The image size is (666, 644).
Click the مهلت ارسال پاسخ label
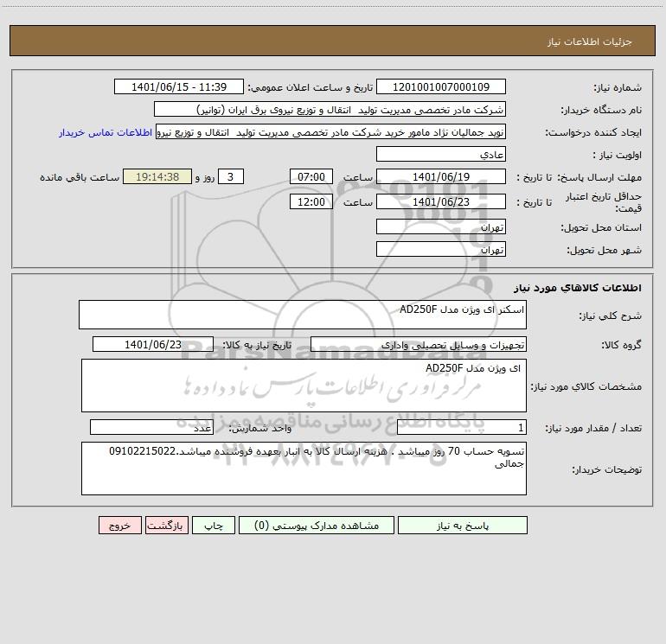coord(599,177)
